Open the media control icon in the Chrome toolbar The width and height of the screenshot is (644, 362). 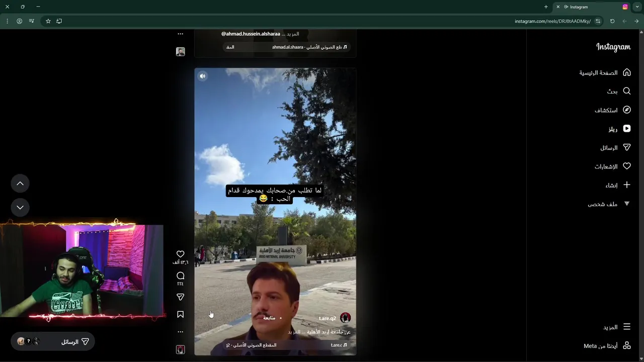click(32, 21)
